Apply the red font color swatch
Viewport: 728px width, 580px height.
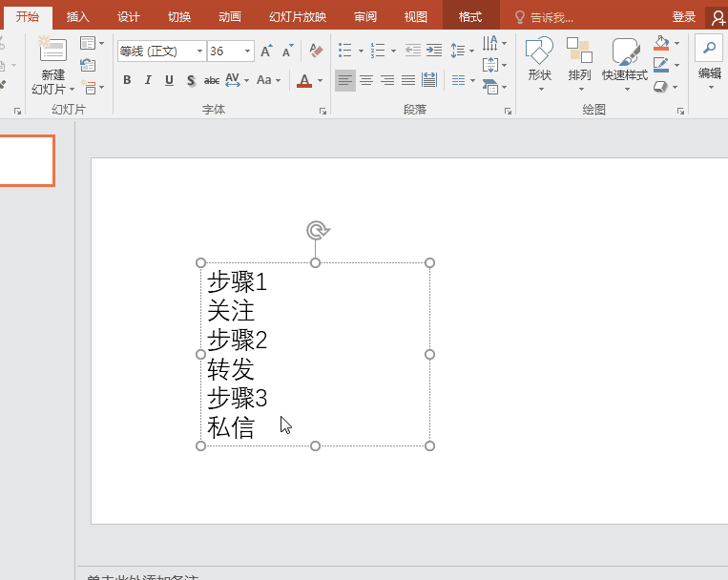304,81
